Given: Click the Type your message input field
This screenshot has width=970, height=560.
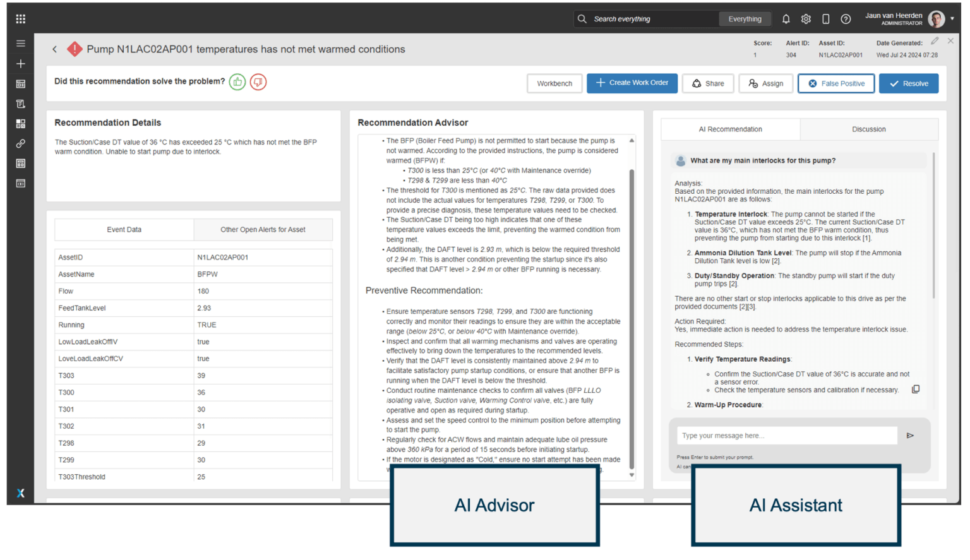Looking at the screenshot, I should pyautogui.click(x=786, y=436).
